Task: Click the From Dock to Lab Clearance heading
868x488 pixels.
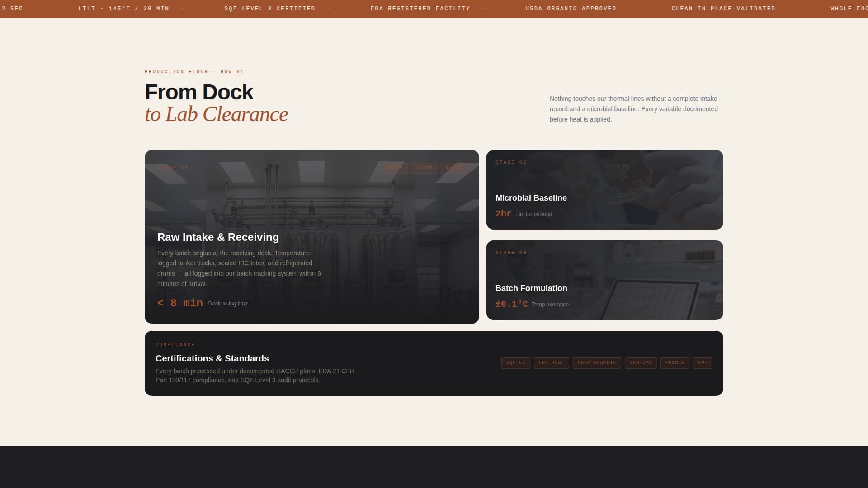Action: [x=216, y=103]
